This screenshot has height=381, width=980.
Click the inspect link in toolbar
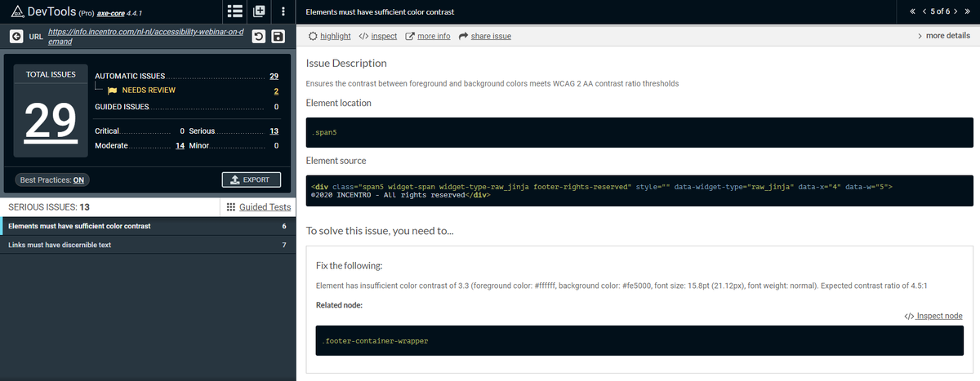coord(378,36)
